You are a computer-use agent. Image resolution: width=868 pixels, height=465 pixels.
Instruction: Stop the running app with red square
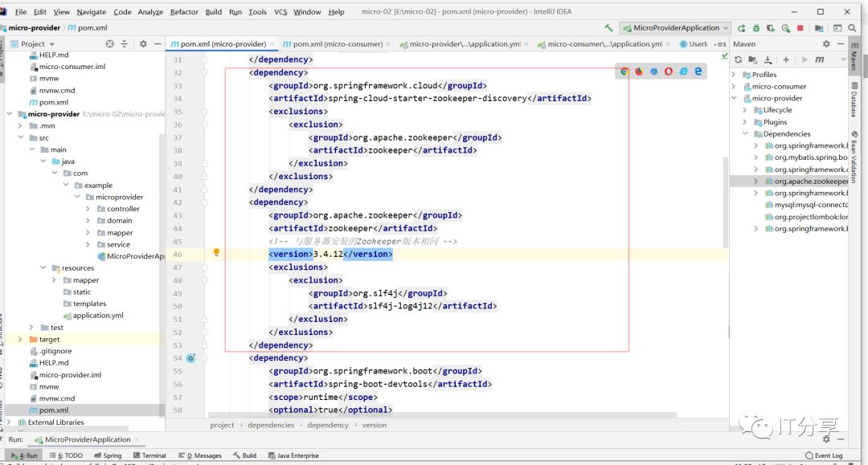pos(800,27)
